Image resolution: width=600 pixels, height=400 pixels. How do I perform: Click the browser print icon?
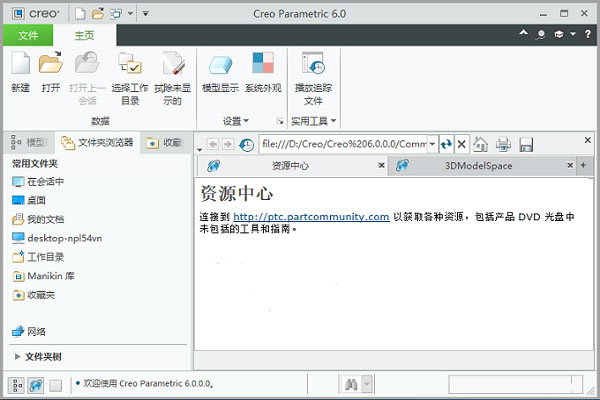(503, 143)
